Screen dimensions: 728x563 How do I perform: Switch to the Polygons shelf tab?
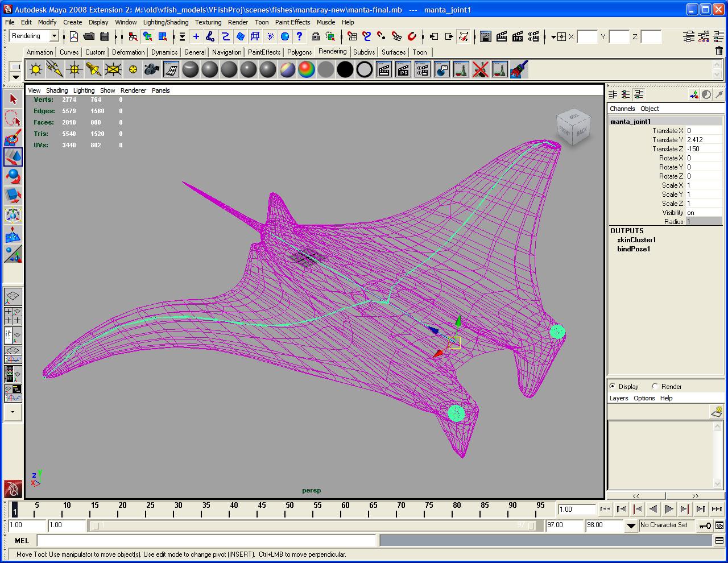299,52
